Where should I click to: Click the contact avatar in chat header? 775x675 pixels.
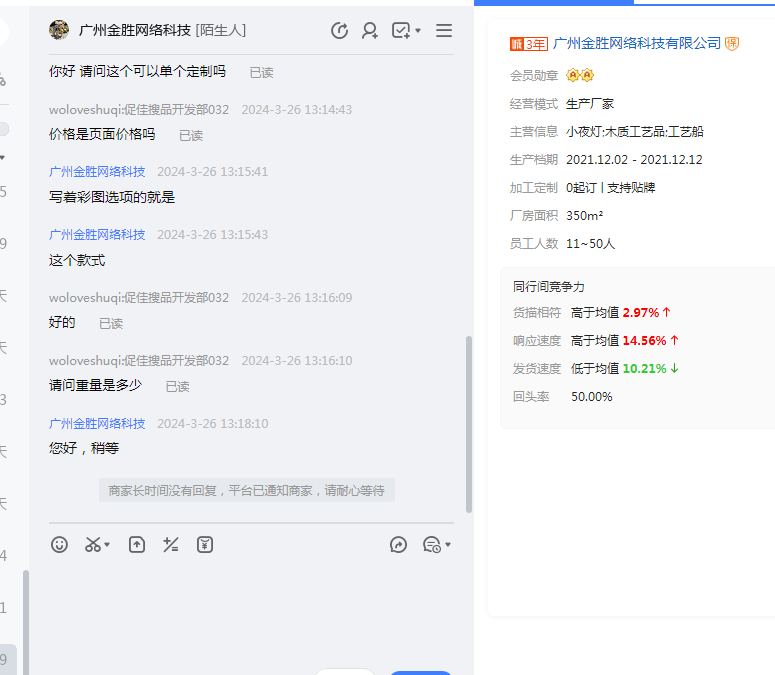pos(59,31)
